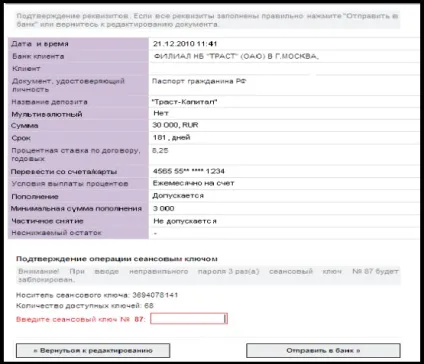The image size is (424, 364).
Task: Click the 'Паспорт гражданина РФ' value
Action: [x=199, y=81]
